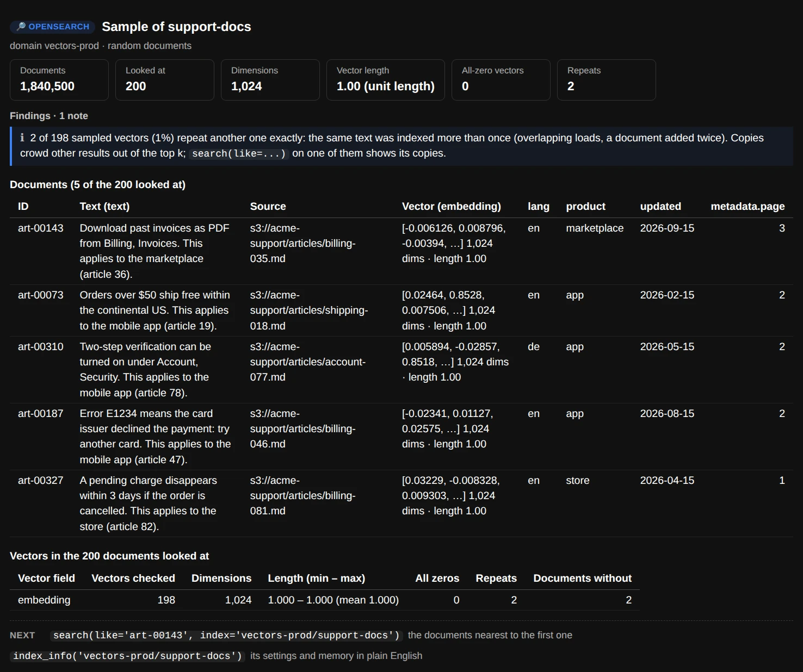Click the 'domain vectors-prod · random documents' subtitle
This screenshot has width=803, height=672.
pyautogui.click(x=101, y=46)
